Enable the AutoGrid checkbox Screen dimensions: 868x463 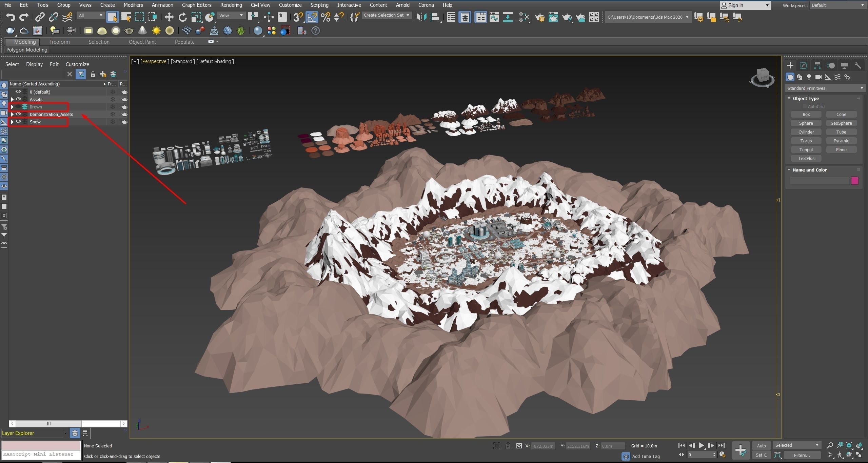804,106
